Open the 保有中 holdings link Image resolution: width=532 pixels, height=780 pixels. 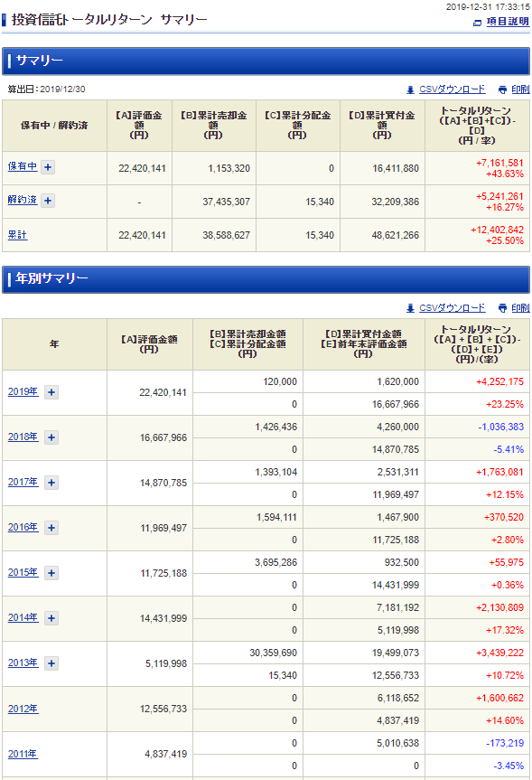pyautogui.click(x=23, y=166)
